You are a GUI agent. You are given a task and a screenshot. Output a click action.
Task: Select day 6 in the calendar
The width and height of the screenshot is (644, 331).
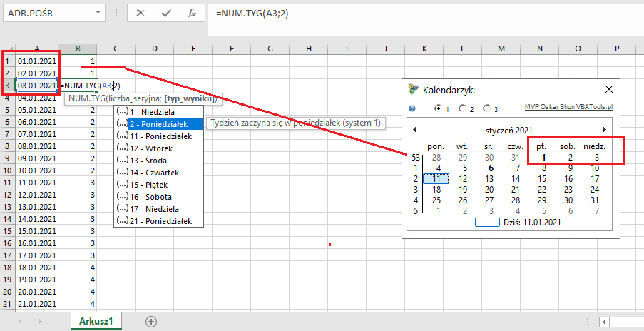[x=491, y=168]
